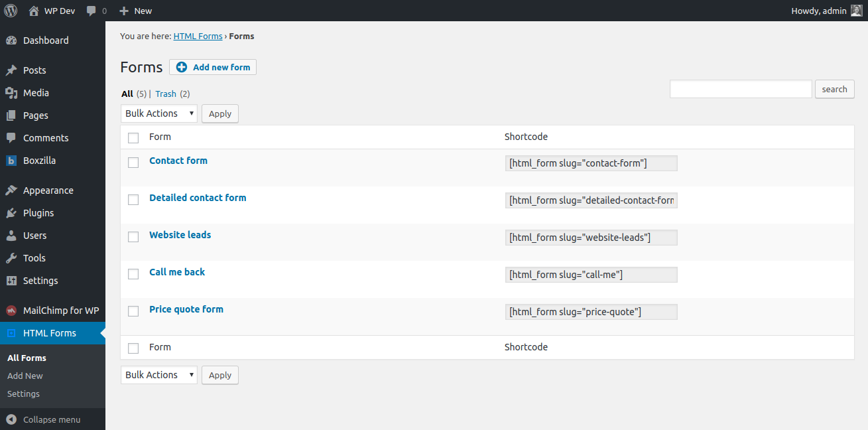Open the bottom Bulk Actions dropdown
Image resolution: width=868 pixels, height=430 pixels.
coord(159,375)
